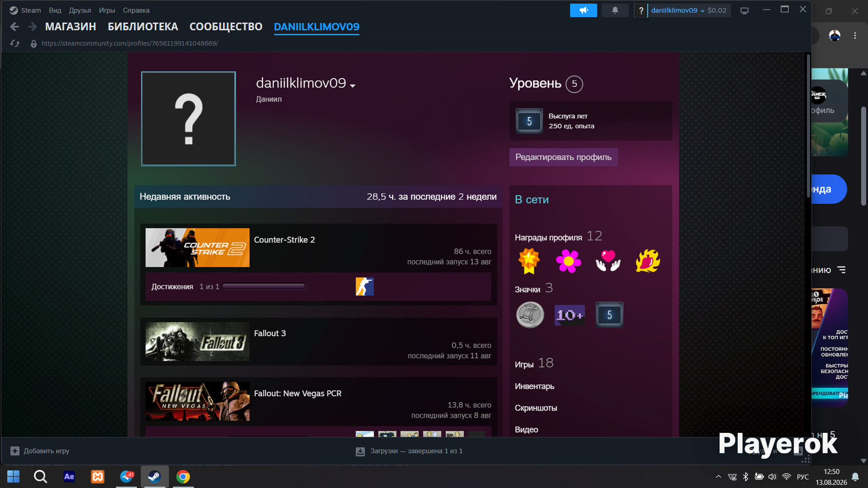
Task: Click the Counter-Strike 2 achievements progress bar
Action: (264, 286)
